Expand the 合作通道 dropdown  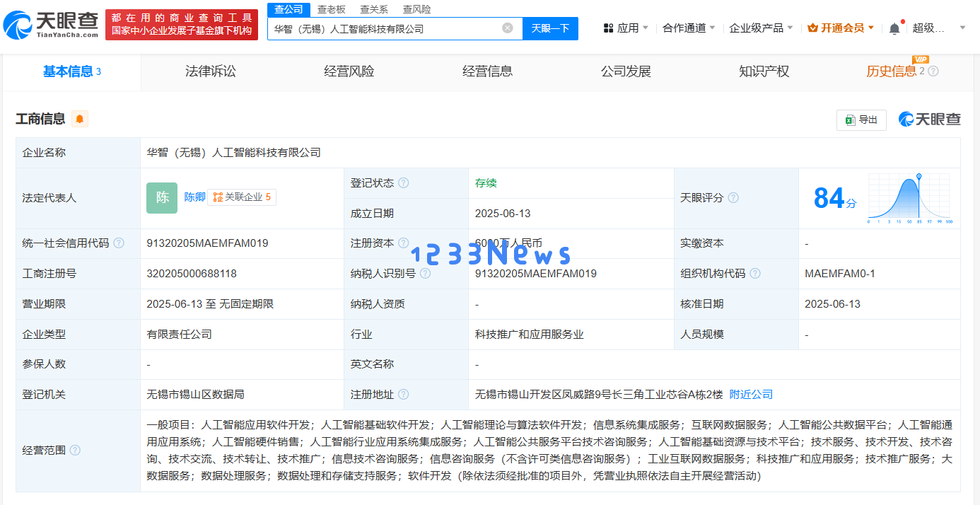tap(689, 28)
